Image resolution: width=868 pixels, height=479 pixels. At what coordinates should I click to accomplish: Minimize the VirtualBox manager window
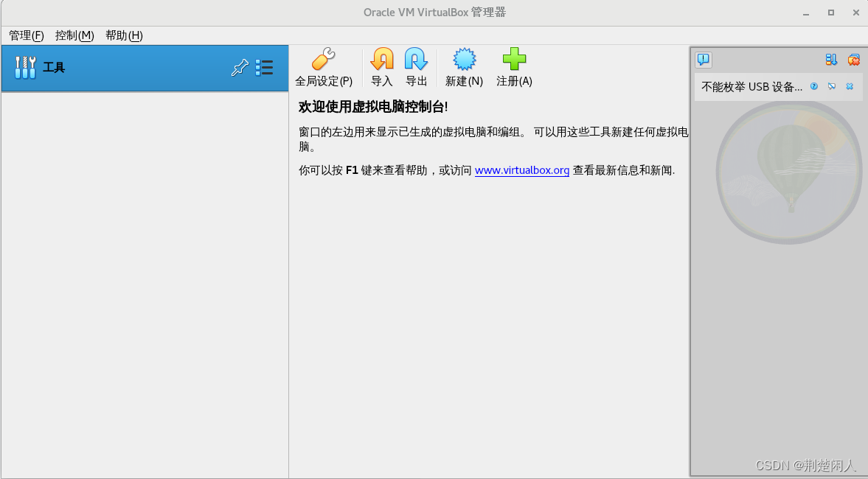[x=806, y=13]
